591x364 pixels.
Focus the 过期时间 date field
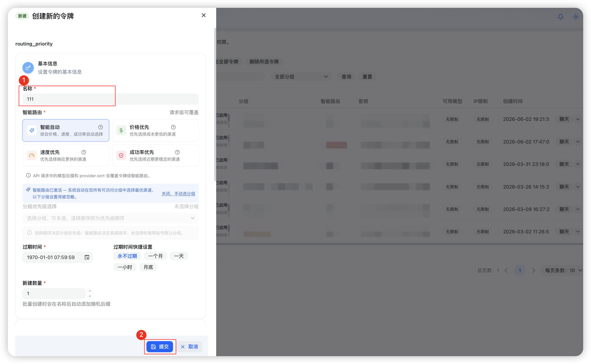[58, 257]
